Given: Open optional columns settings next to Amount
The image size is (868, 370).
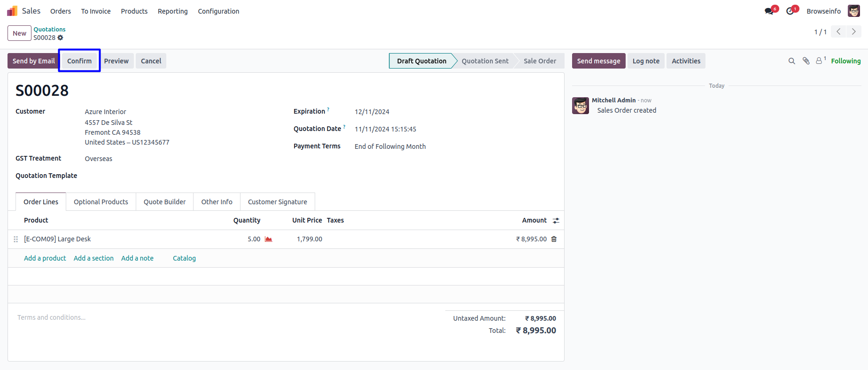Looking at the screenshot, I should pyautogui.click(x=556, y=221).
